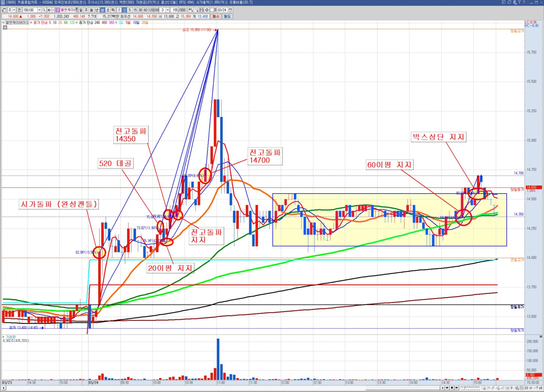544x392 pixels.
Task: Expand the stock code 156100 dropdown
Action: [x=39, y=10]
